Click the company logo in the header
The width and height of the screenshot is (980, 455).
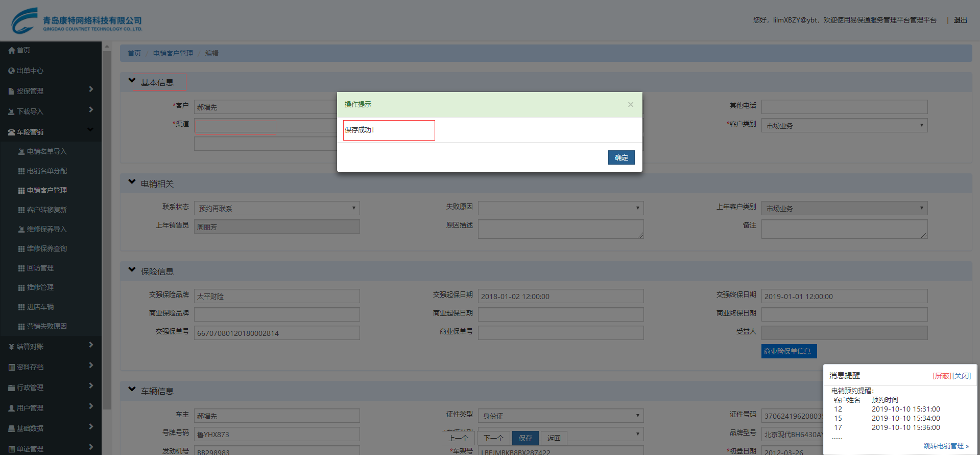click(77, 20)
